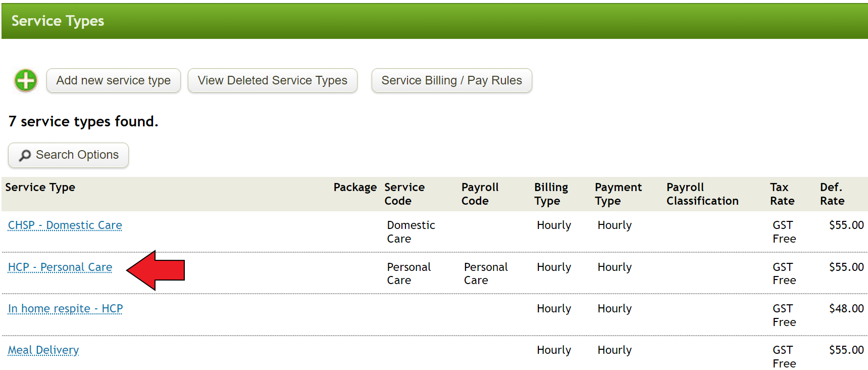
Task: Click the Package column header
Action: click(x=355, y=187)
